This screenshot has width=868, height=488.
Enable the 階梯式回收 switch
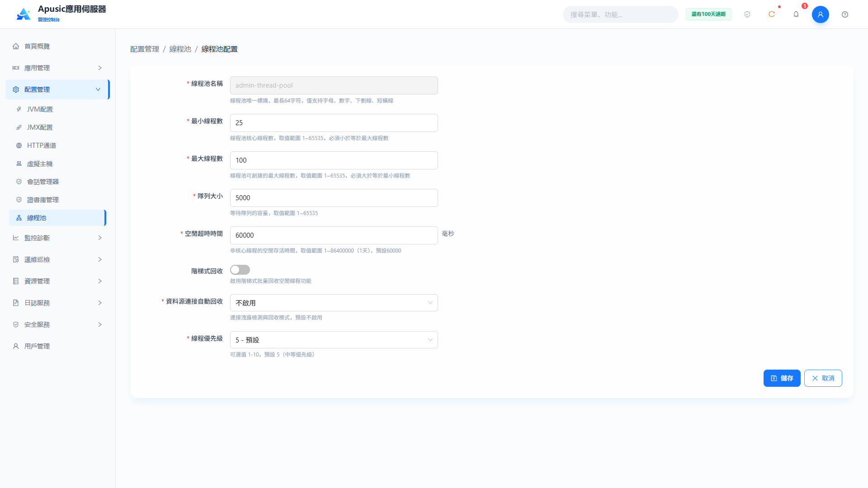[240, 270]
